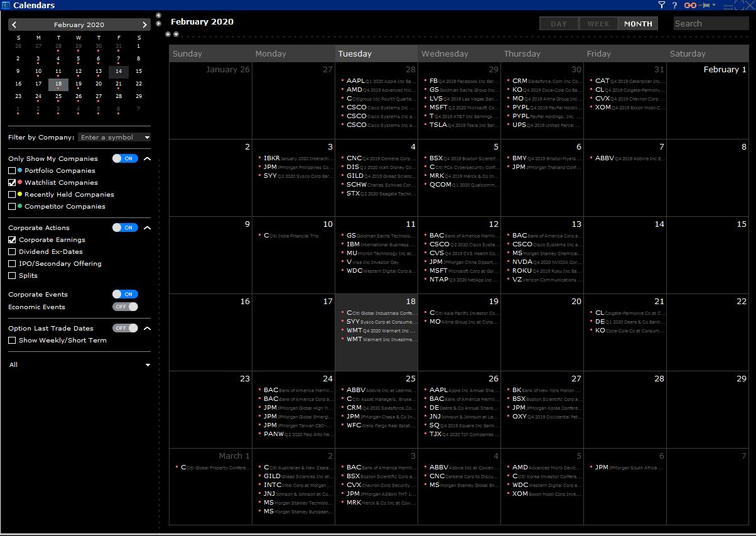Click the filter funnel icon in title bar
Image resolution: width=756 pixels, height=536 pixels.
[x=661, y=5]
